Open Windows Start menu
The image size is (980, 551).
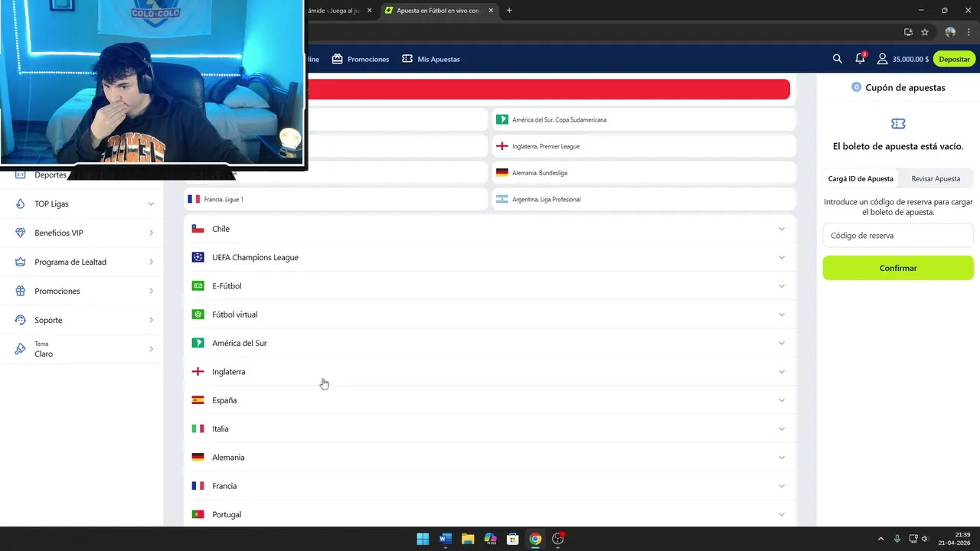click(x=423, y=539)
